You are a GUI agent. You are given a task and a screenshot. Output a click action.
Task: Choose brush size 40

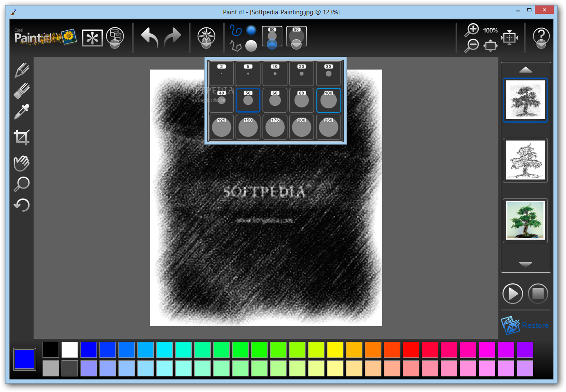[x=221, y=100]
